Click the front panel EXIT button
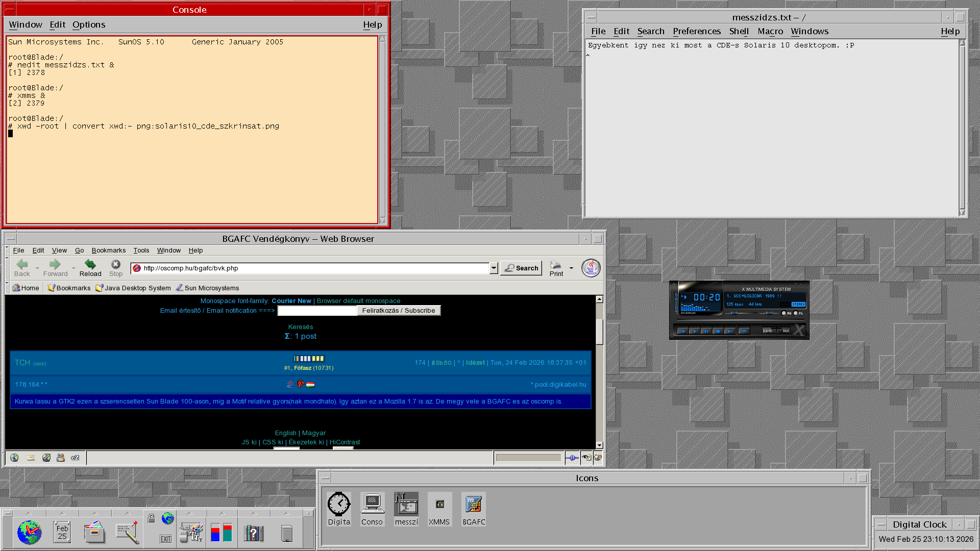Image resolution: width=980 pixels, height=551 pixels. [166, 539]
